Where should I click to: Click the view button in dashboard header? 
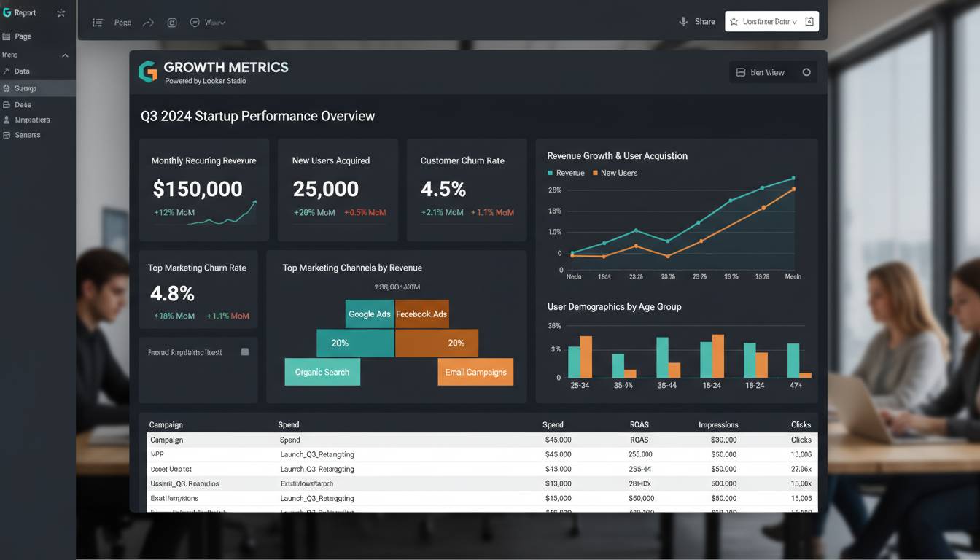761,72
